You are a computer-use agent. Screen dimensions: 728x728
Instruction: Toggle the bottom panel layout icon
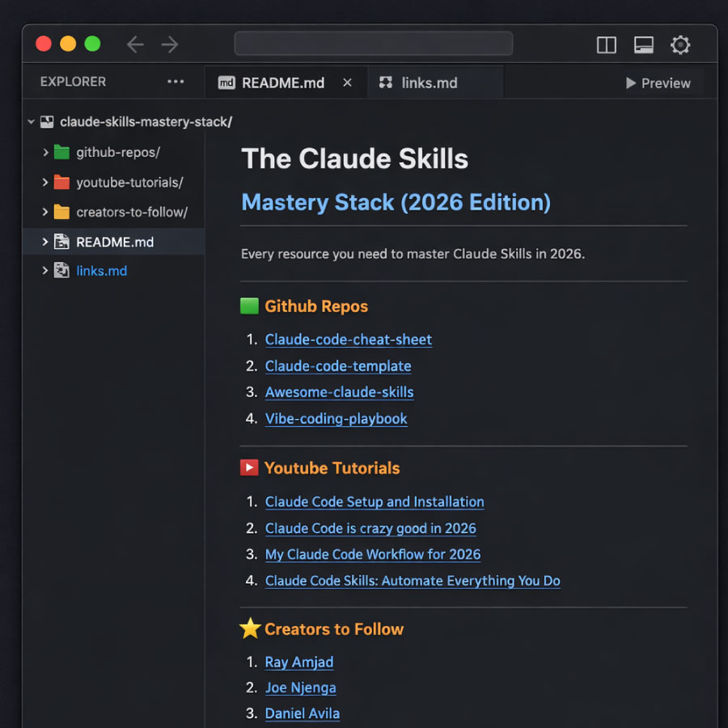click(x=644, y=45)
